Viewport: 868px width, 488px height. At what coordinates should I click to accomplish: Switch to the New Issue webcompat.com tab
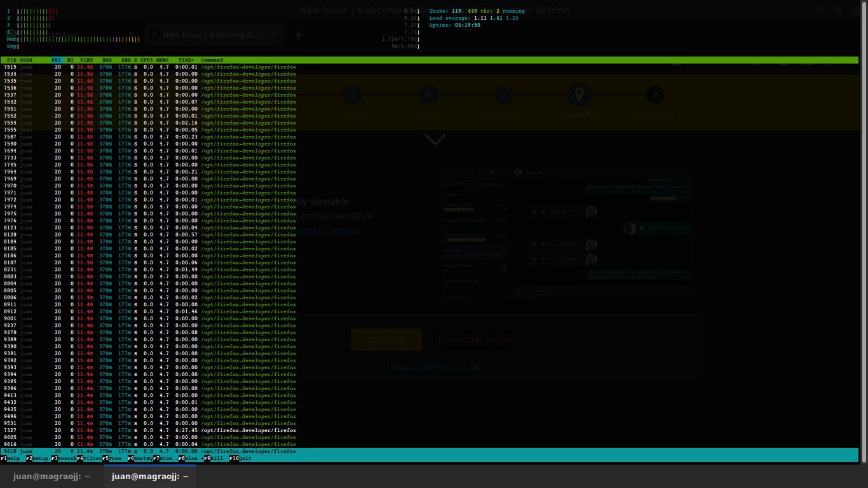[x=214, y=35]
